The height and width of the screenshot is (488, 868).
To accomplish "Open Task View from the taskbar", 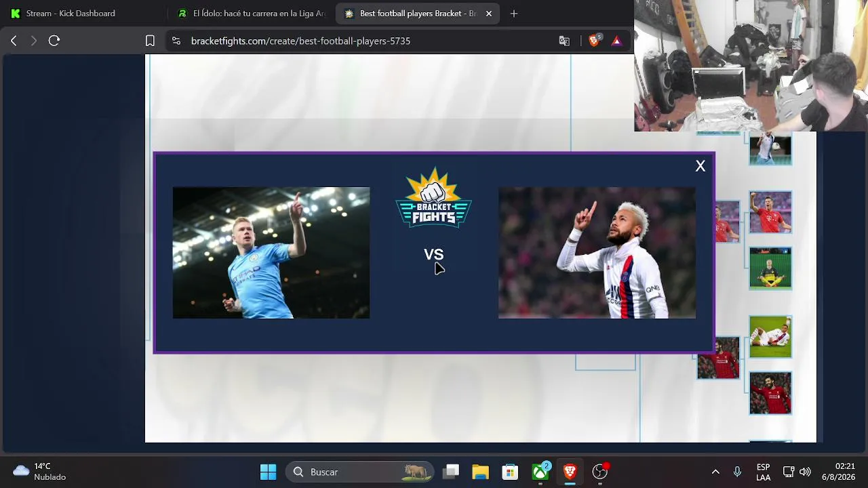I will (x=451, y=472).
